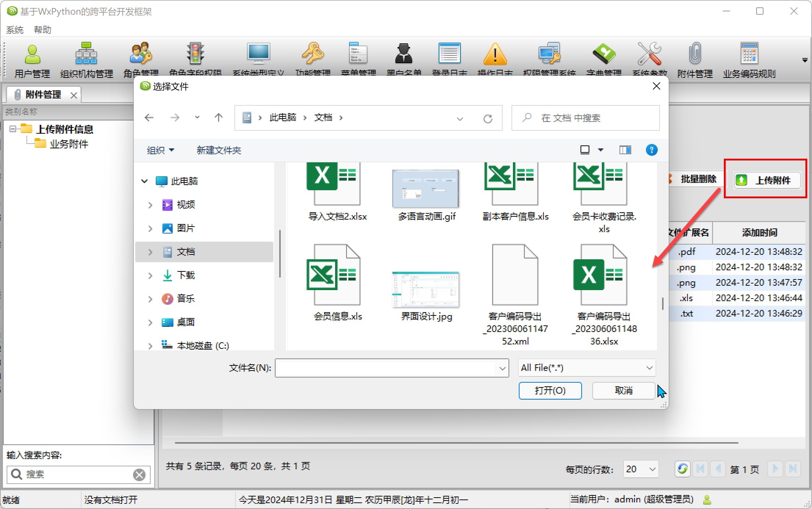Image resolution: width=812 pixels, height=509 pixels.
Task: Click the refresh icon in pagination bar
Action: click(x=682, y=469)
